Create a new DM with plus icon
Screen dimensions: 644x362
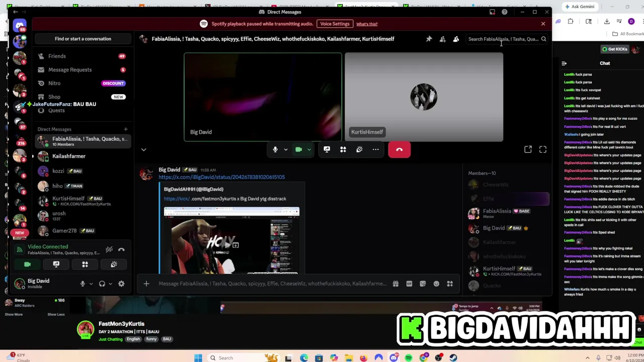point(125,129)
